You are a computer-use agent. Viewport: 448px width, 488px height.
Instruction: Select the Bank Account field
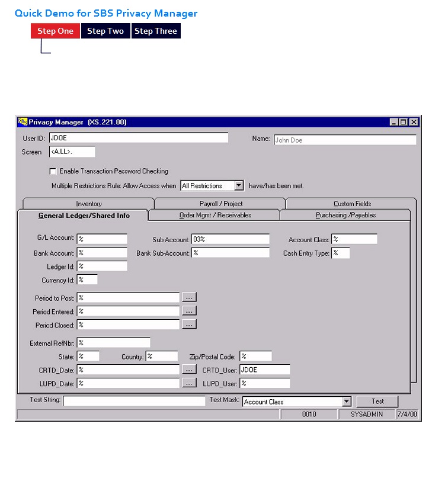click(102, 252)
